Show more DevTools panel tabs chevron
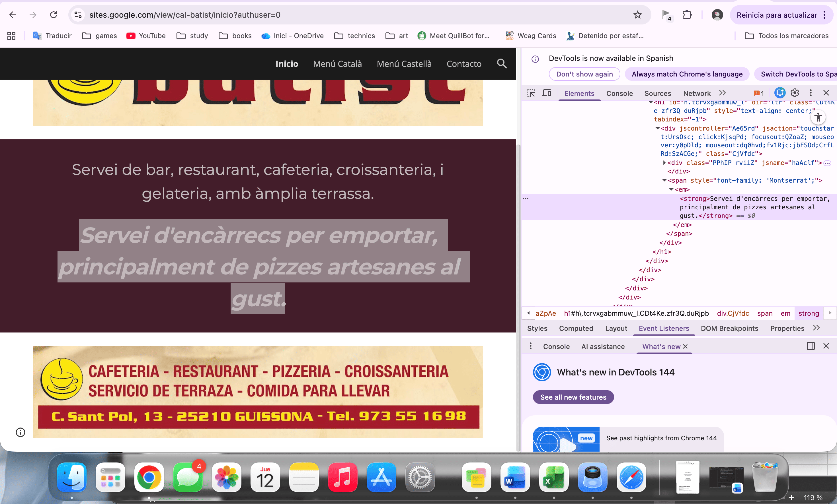Viewport: 837px width, 504px height. click(723, 93)
